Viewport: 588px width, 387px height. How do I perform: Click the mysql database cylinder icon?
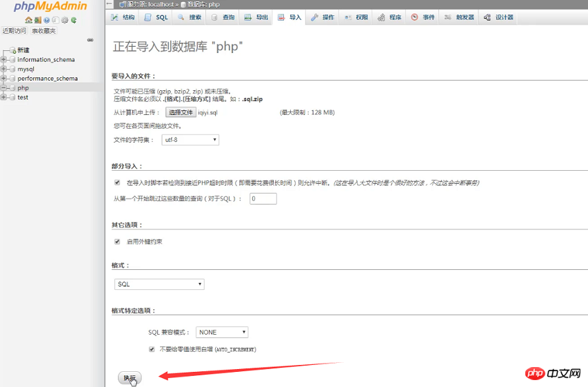[12, 69]
